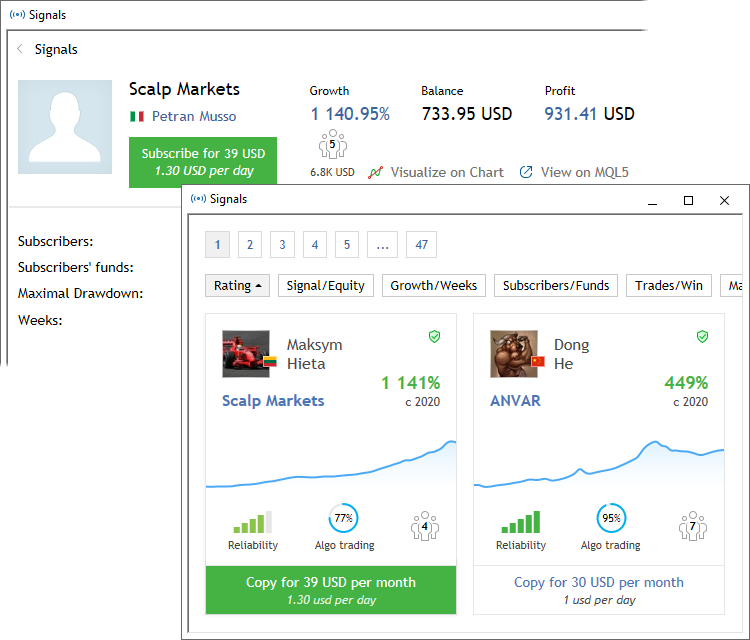Click the Reliability bars on ANVAR card
The image size is (750, 640).
click(x=520, y=522)
